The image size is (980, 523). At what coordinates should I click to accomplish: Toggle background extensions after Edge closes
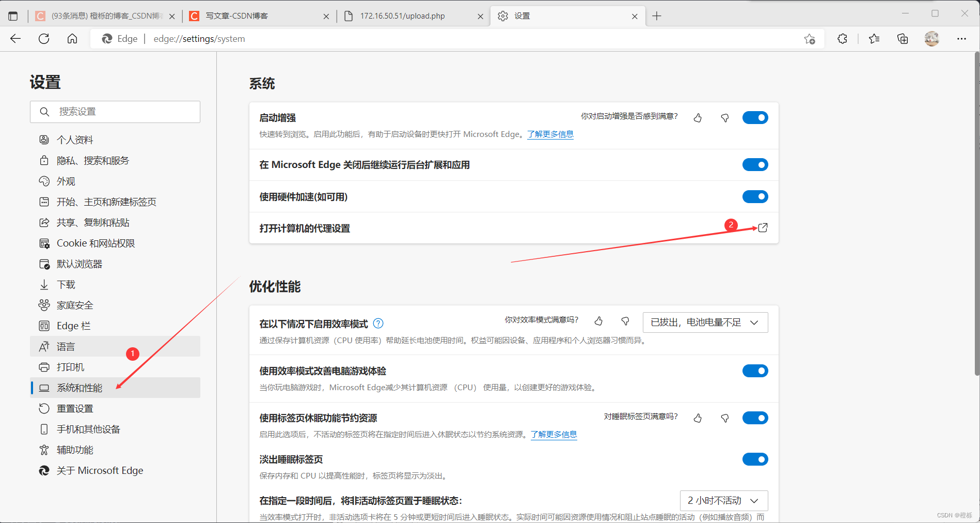[x=755, y=165]
